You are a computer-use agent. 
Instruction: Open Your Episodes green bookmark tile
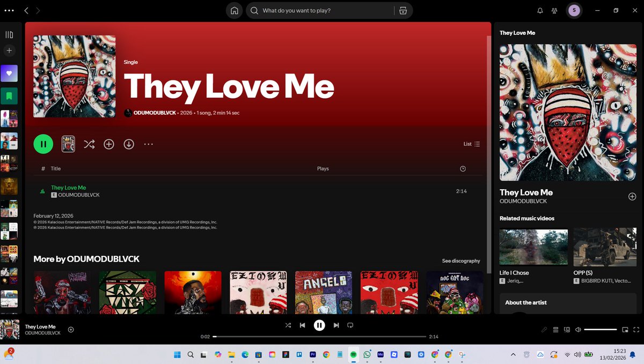(x=9, y=96)
